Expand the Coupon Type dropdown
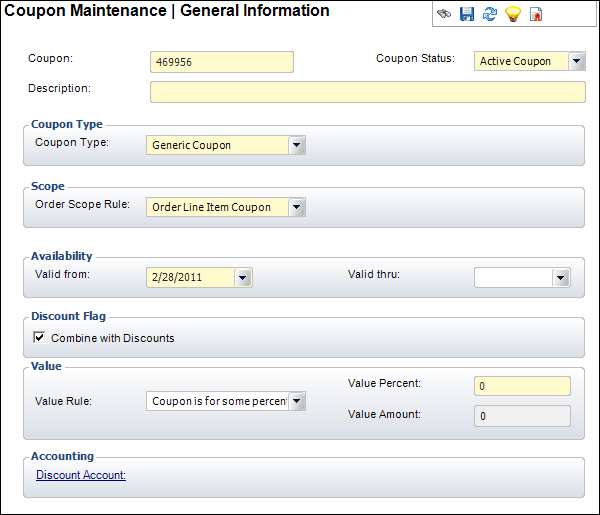This screenshot has width=600, height=515. (x=297, y=145)
